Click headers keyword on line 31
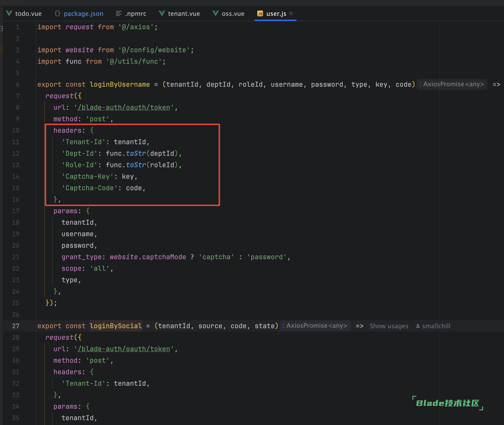This screenshot has height=425, width=504. pyautogui.click(x=68, y=372)
